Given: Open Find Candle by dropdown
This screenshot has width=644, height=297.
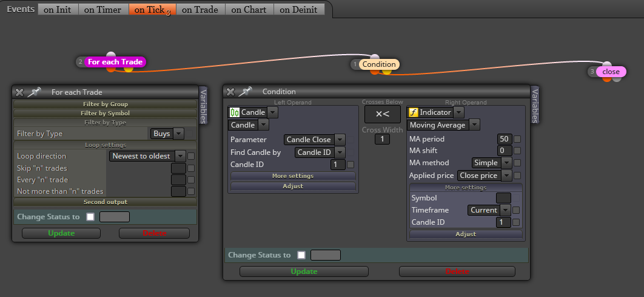Looking at the screenshot, I should pos(320,152).
